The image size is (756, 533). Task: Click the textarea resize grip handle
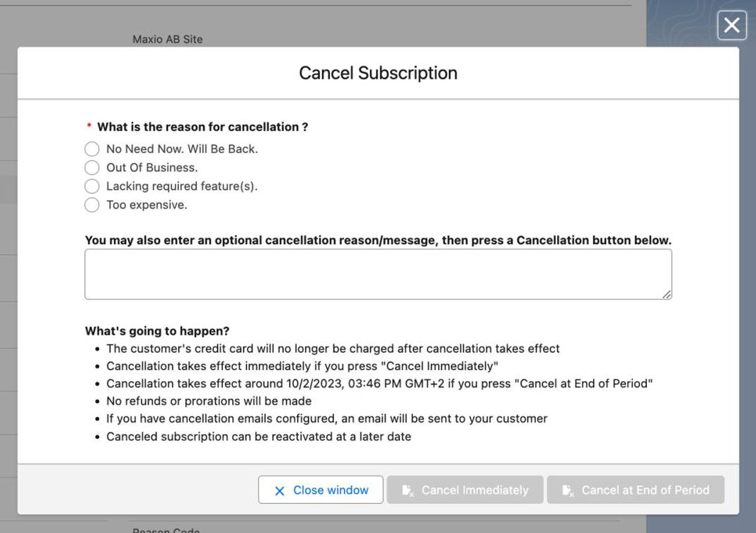[668, 294]
